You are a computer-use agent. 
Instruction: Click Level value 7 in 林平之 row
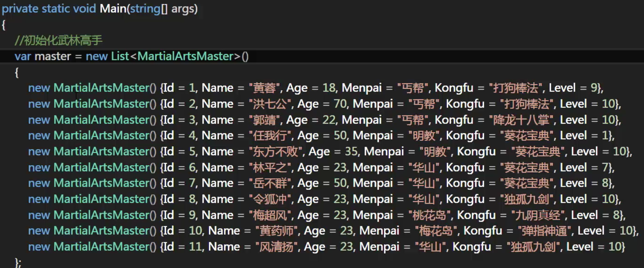pyautogui.click(x=605, y=168)
